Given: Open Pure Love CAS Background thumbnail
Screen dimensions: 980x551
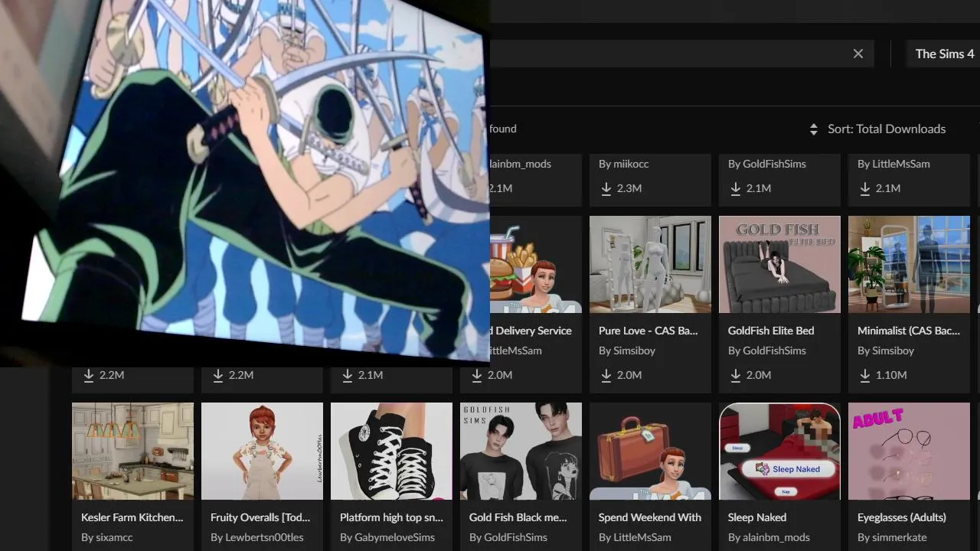Looking at the screenshot, I should 650,264.
